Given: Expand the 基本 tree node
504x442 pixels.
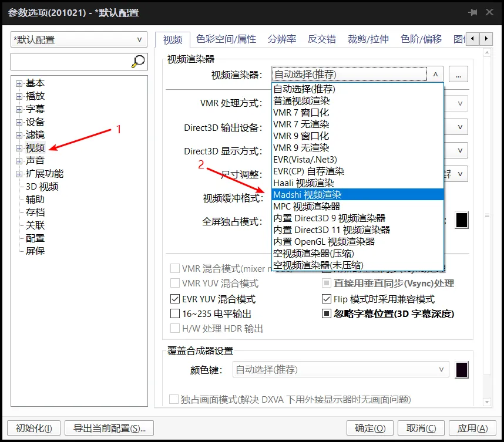Looking at the screenshot, I should point(19,83).
